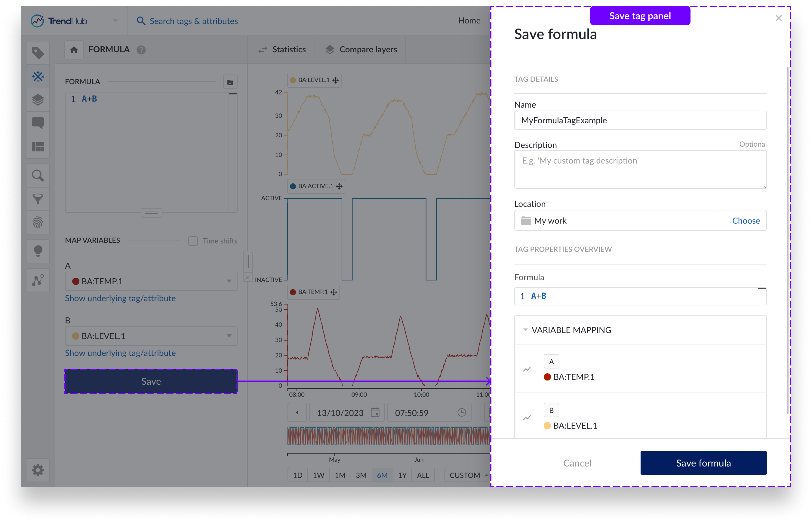This screenshot has width=812, height=523.
Task: Open the fingerprint tool in sidebar
Action: 38,222
